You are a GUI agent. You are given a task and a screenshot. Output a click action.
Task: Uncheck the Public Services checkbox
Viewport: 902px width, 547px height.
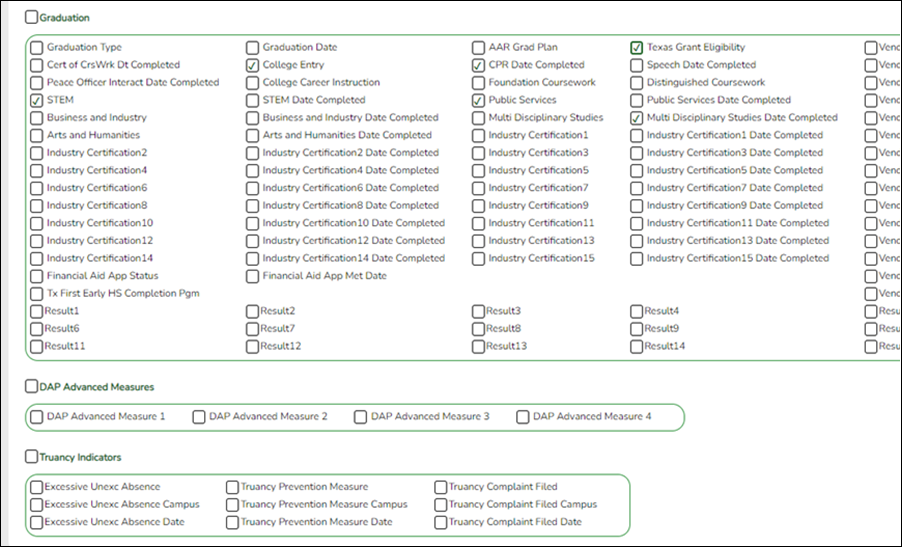(479, 101)
